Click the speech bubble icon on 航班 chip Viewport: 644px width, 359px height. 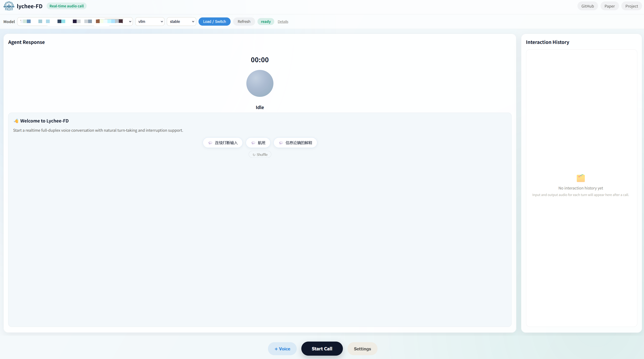[253, 143]
